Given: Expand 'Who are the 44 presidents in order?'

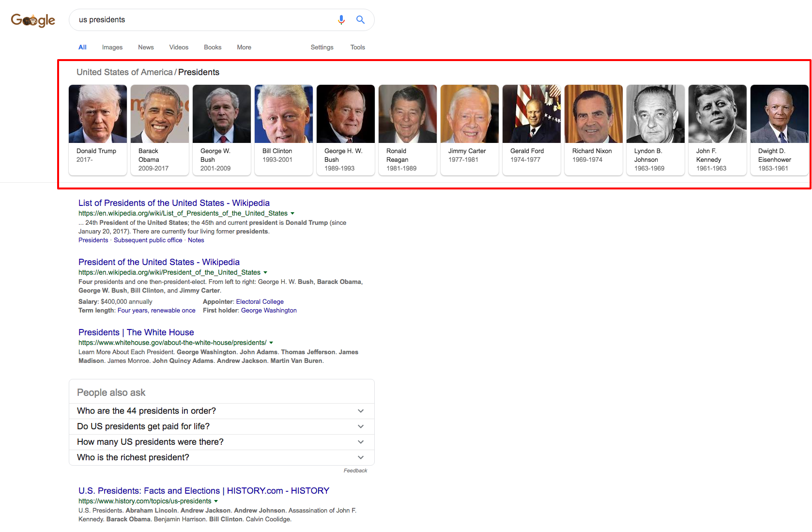Looking at the screenshot, I should point(222,411).
